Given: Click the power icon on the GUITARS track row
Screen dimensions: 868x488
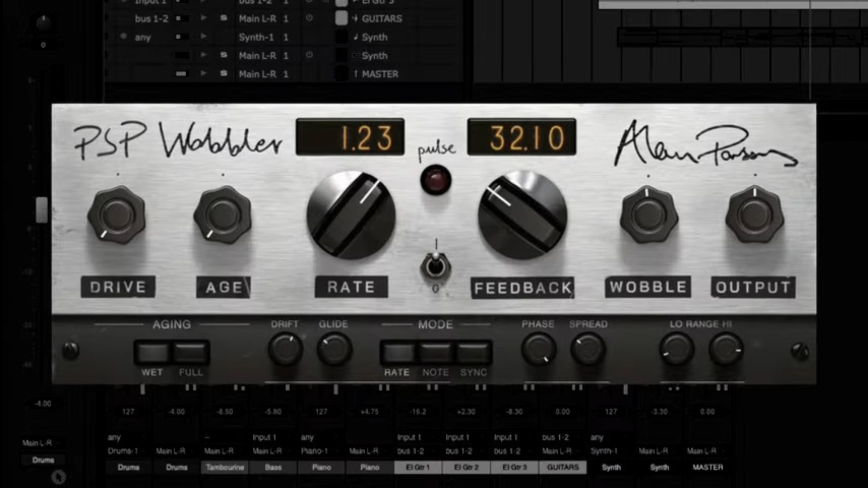Looking at the screenshot, I should (310, 19).
